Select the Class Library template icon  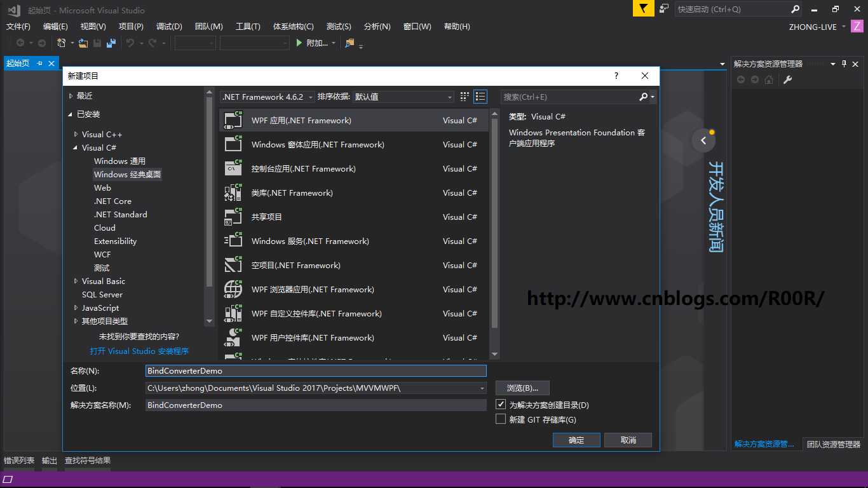(x=233, y=193)
